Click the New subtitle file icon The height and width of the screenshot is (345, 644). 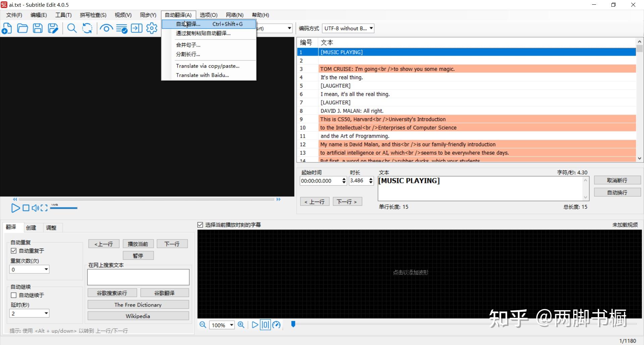click(x=7, y=28)
